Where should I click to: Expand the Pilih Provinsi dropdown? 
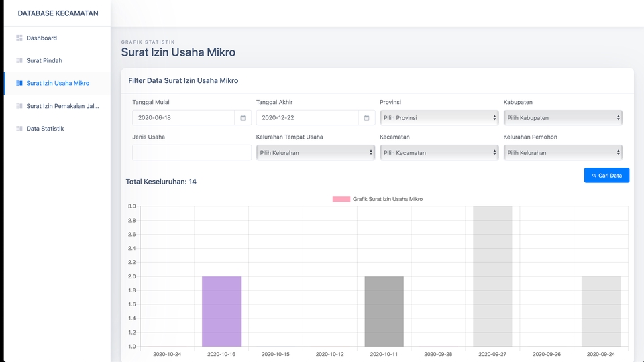click(x=439, y=118)
